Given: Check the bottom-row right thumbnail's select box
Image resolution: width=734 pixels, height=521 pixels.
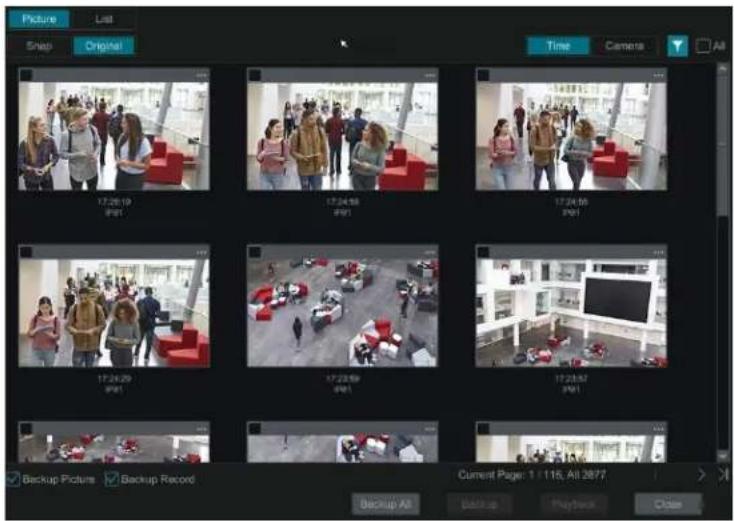Looking at the screenshot, I should [x=483, y=428].
